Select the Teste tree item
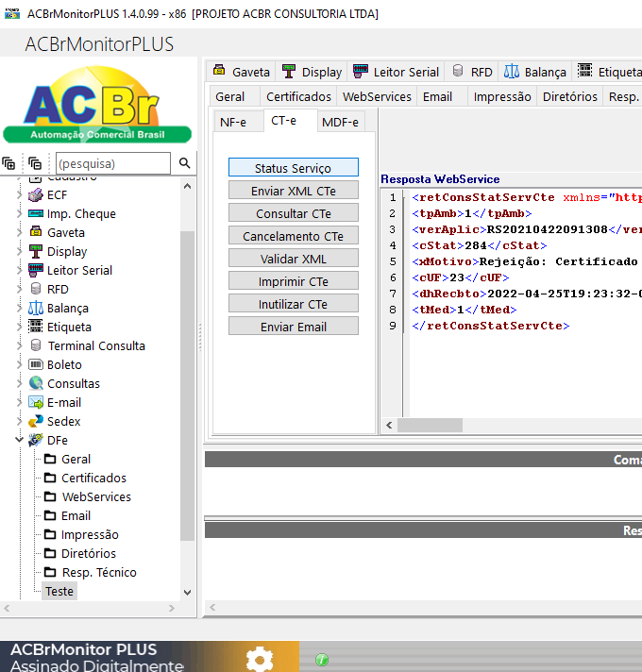This screenshot has width=642, height=672. [x=59, y=591]
